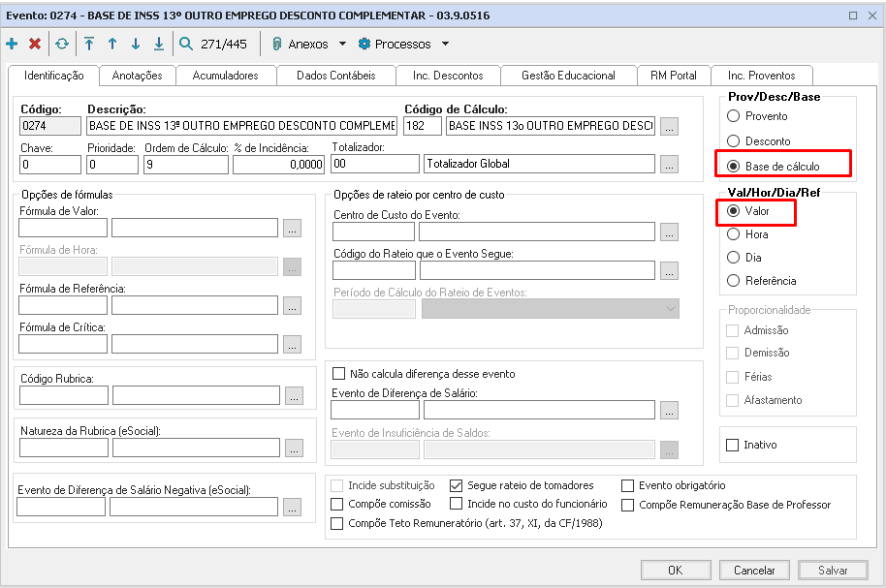Click the Código de Cálculo 182 field

[x=423, y=126]
